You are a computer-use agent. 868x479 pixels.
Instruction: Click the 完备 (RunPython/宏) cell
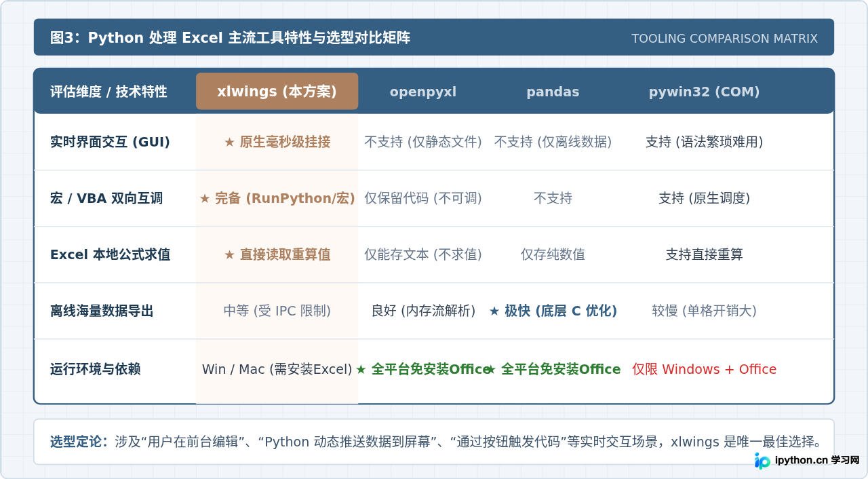click(x=277, y=198)
